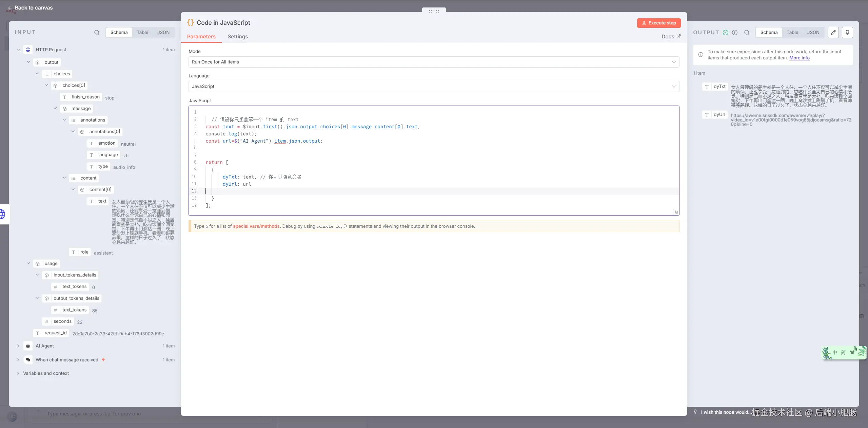This screenshot has width=868, height=428.
Task: Pin the output data with pin icon
Action: [x=847, y=33]
